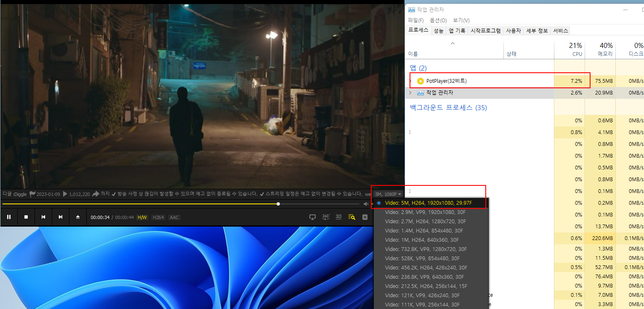Switch to 서비스 tab
The width and height of the screenshot is (644, 309).
[x=561, y=31]
